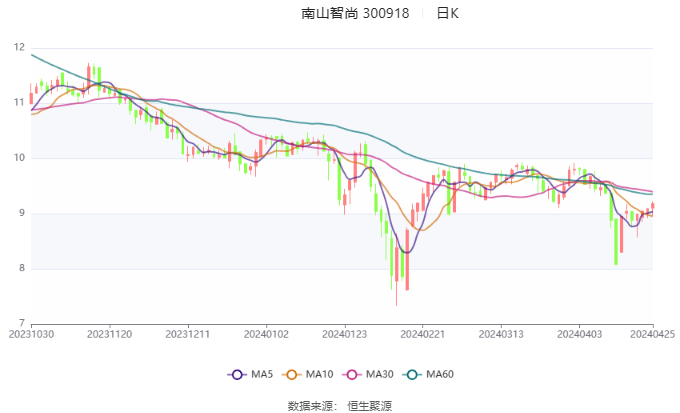Click the x-axis date 20240403
The width and height of the screenshot is (680, 413).
[x=579, y=334]
